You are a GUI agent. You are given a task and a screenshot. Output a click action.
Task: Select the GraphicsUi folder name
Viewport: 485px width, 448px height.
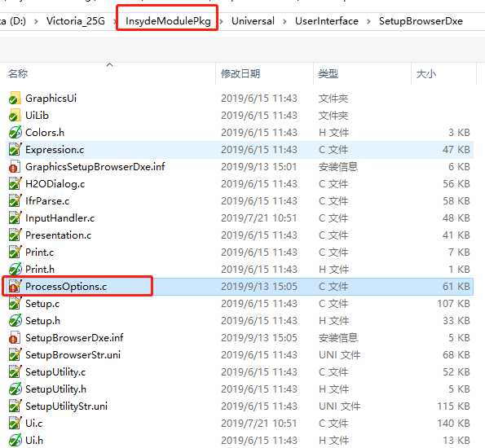tap(51, 99)
